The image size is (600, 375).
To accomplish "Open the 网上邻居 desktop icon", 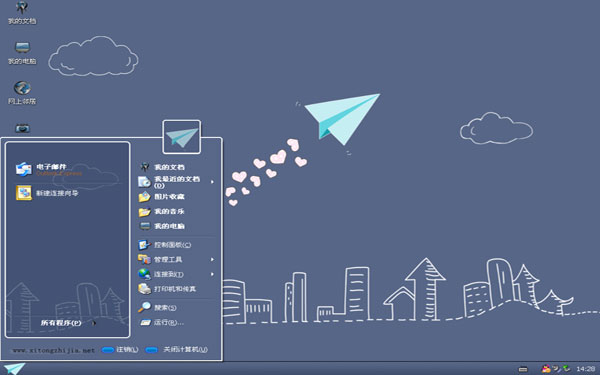I will pos(22,93).
